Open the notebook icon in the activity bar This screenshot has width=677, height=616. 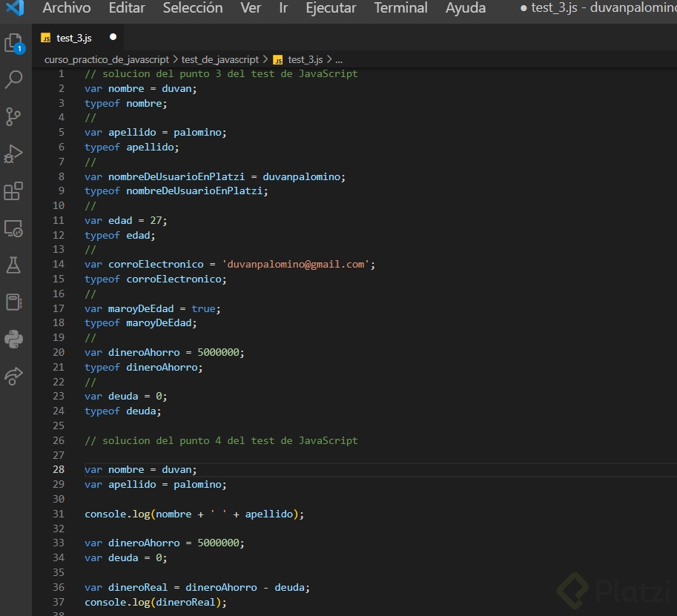pyautogui.click(x=13, y=302)
